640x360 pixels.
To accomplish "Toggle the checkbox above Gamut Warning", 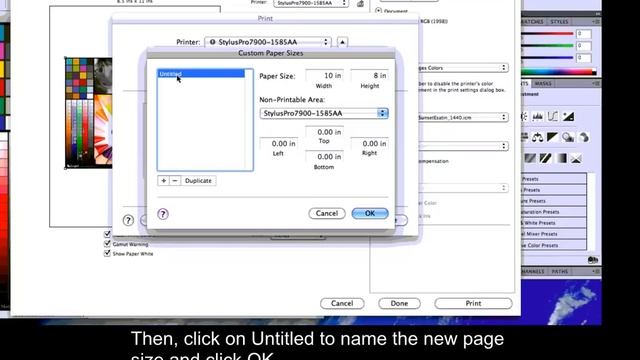I will (x=107, y=234).
